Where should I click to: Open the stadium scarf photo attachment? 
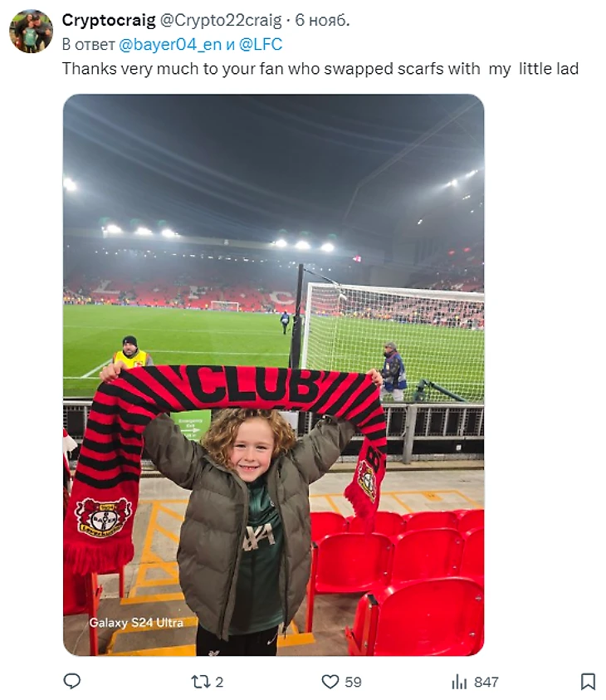pyautogui.click(x=274, y=374)
